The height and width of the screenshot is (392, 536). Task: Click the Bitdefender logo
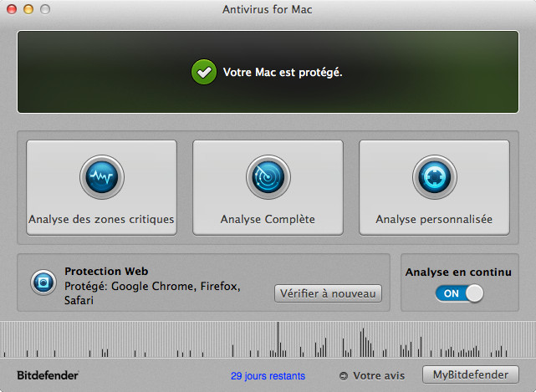tap(48, 375)
